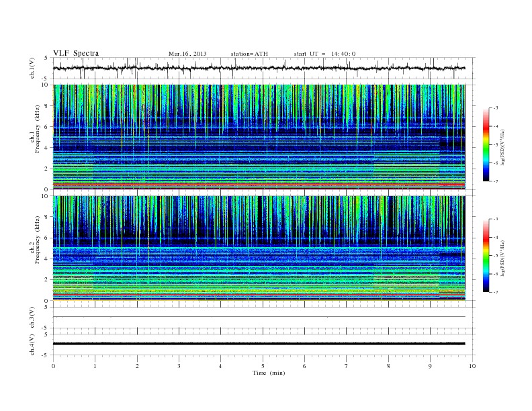Click inside the ch.2 spectrogram plot
The height and width of the screenshot is (411, 532).
[x=259, y=248]
